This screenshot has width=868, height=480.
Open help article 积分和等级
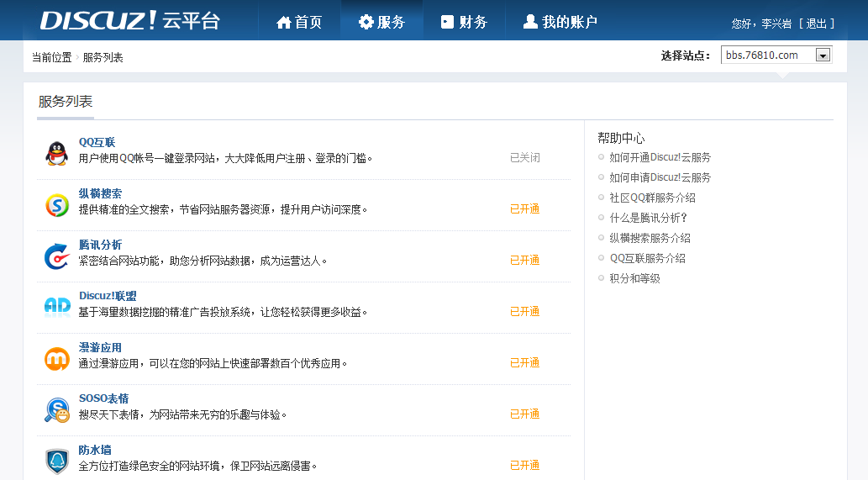coord(634,278)
